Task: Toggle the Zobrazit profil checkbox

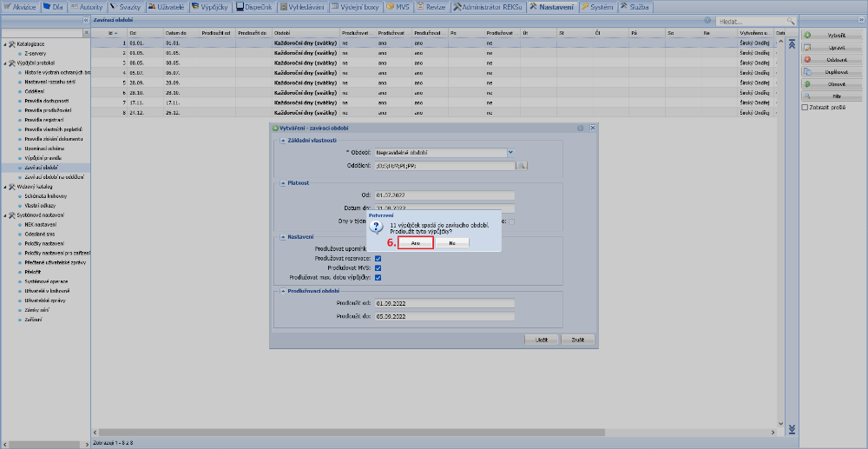Action: [x=804, y=109]
